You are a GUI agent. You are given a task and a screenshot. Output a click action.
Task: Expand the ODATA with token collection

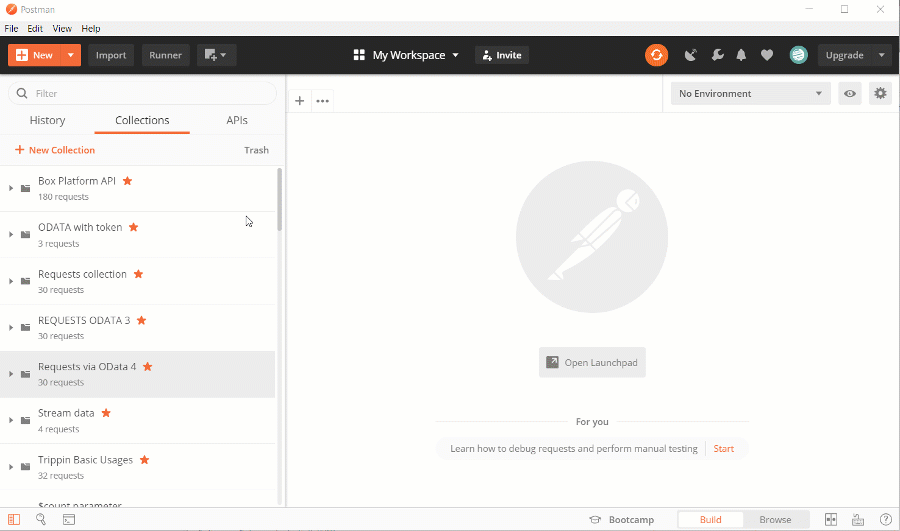pos(11,235)
